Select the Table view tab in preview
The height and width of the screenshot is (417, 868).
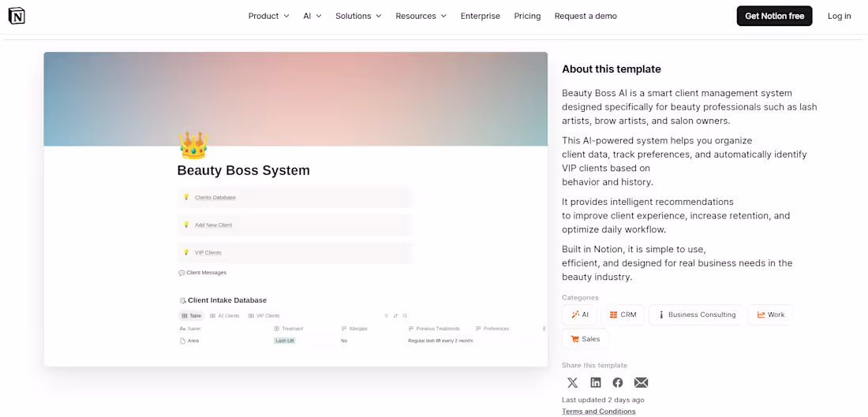coord(192,316)
